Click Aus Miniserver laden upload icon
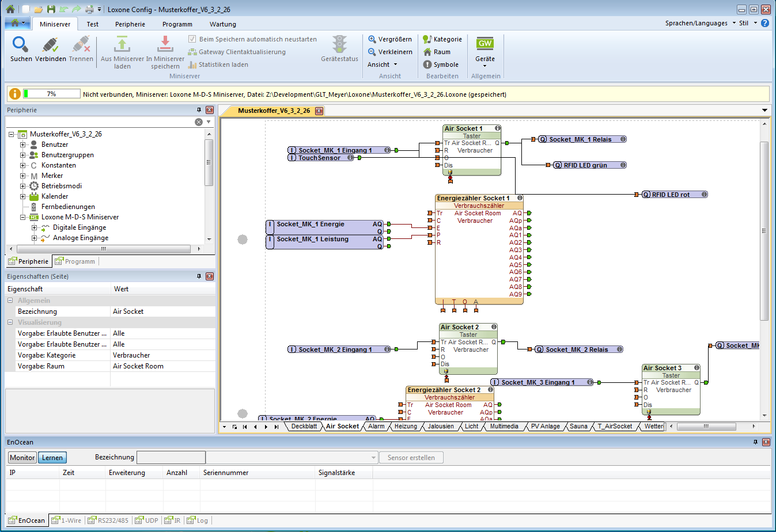This screenshot has height=532, width=776. pos(122,44)
